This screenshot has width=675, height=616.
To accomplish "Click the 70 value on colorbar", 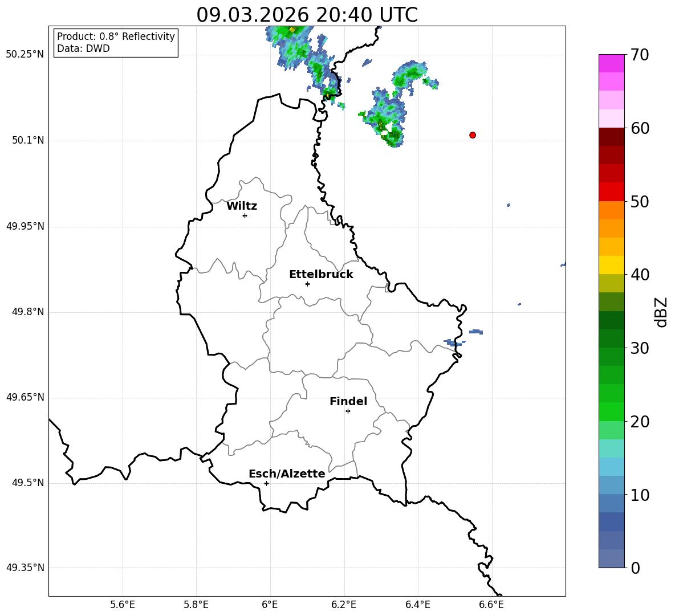I will (x=639, y=55).
